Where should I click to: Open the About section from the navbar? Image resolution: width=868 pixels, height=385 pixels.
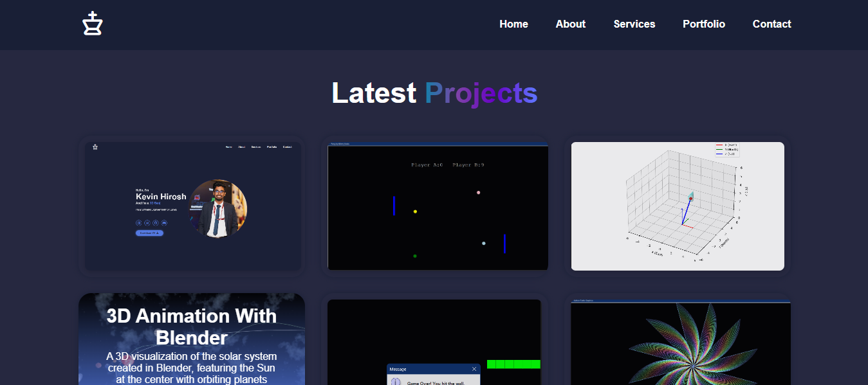(570, 24)
